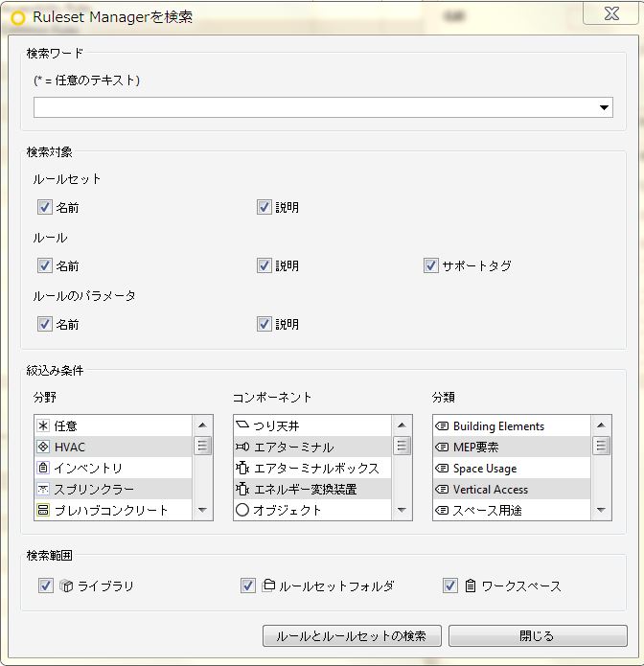Click the インベントリ icon in 分野 list
This screenshot has width=644, height=666.
pyautogui.click(x=43, y=468)
